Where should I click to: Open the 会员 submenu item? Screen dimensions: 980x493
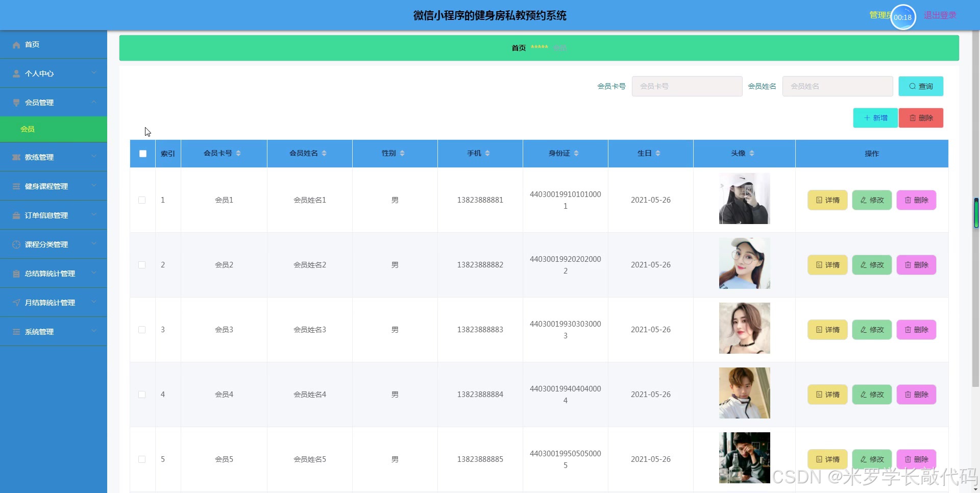pos(28,130)
